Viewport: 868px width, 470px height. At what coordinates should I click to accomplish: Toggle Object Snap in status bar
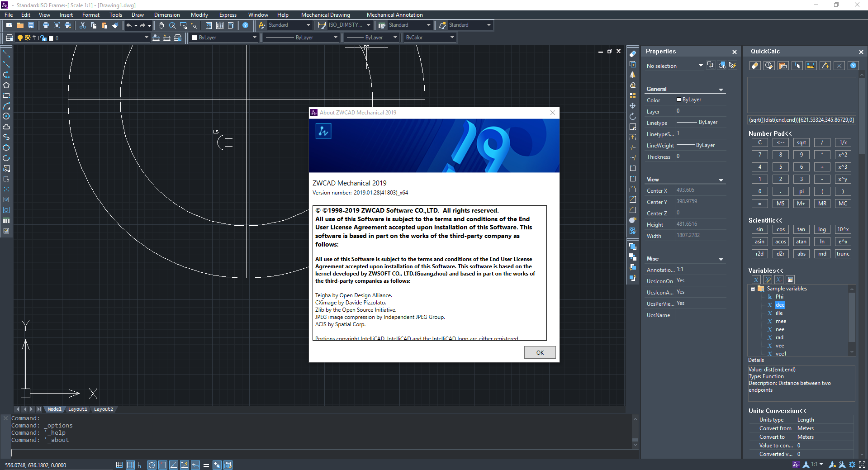tap(163, 465)
